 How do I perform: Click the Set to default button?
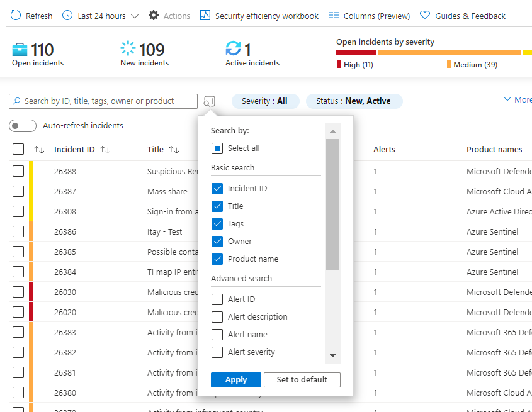click(302, 380)
